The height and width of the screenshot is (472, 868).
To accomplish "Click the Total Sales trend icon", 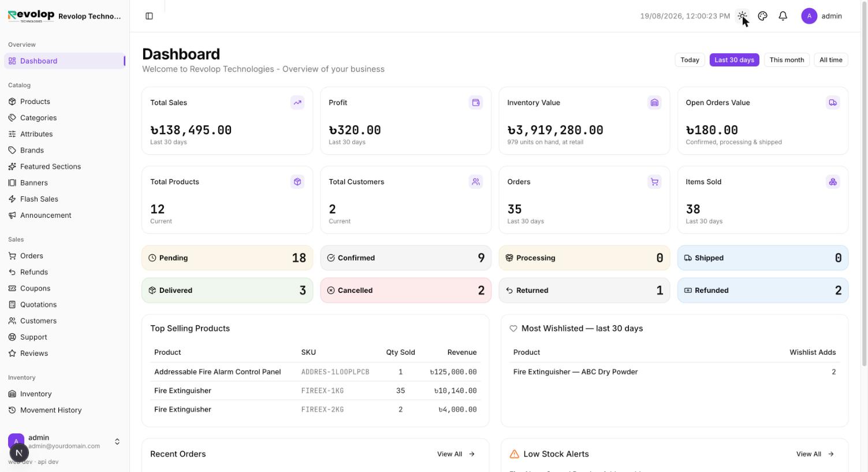I will click(297, 103).
